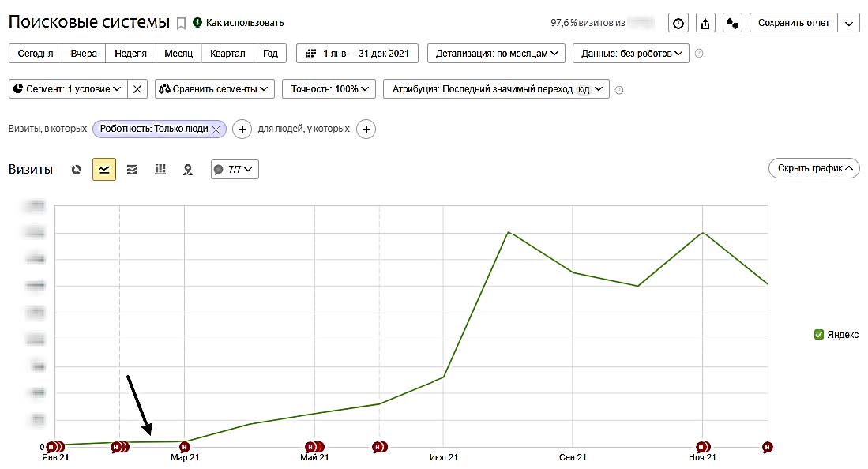Select the line chart view
Viewport: 868px width, 469px height.
click(x=104, y=170)
